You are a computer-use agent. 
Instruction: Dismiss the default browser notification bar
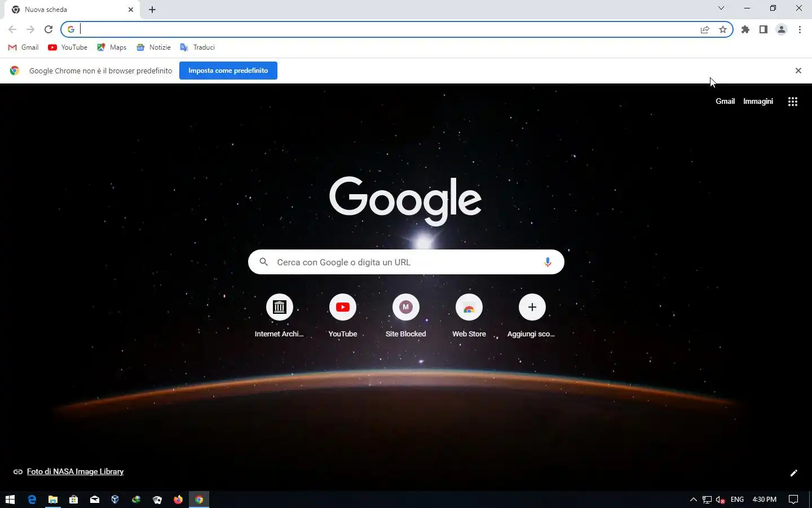click(x=798, y=71)
